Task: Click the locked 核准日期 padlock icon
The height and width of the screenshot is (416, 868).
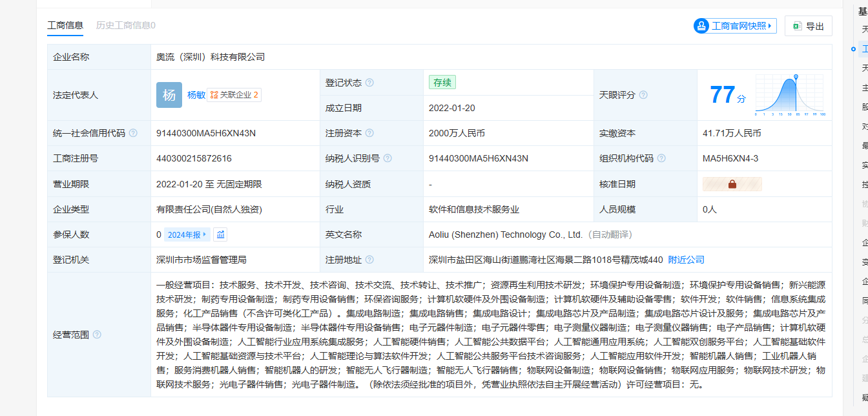Action: (732, 184)
